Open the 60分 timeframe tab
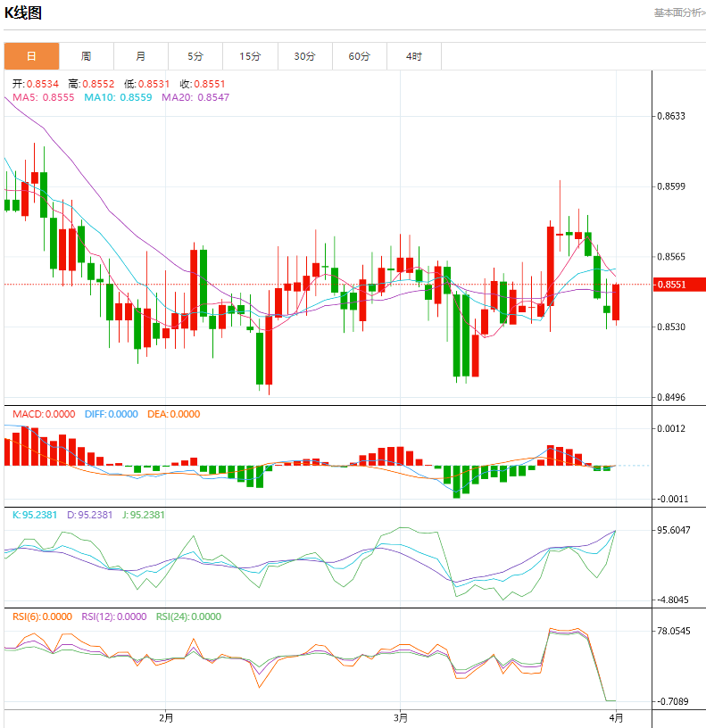 [360, 56]
